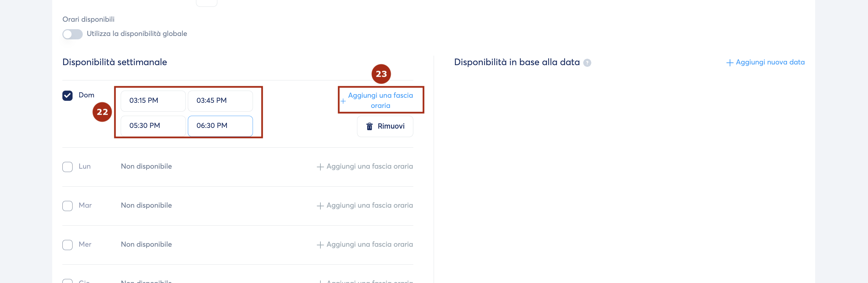Image resolution: width=868 pixels, height=283 pixels.
Task: Click the Rimuovi button
Action: [x=385, y=126]
